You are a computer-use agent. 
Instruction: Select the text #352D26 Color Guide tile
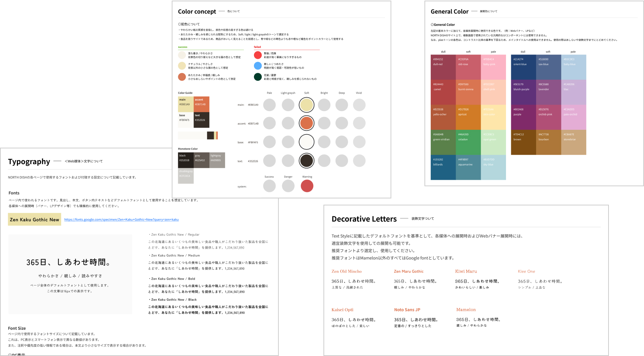click(x=202, y=120)
